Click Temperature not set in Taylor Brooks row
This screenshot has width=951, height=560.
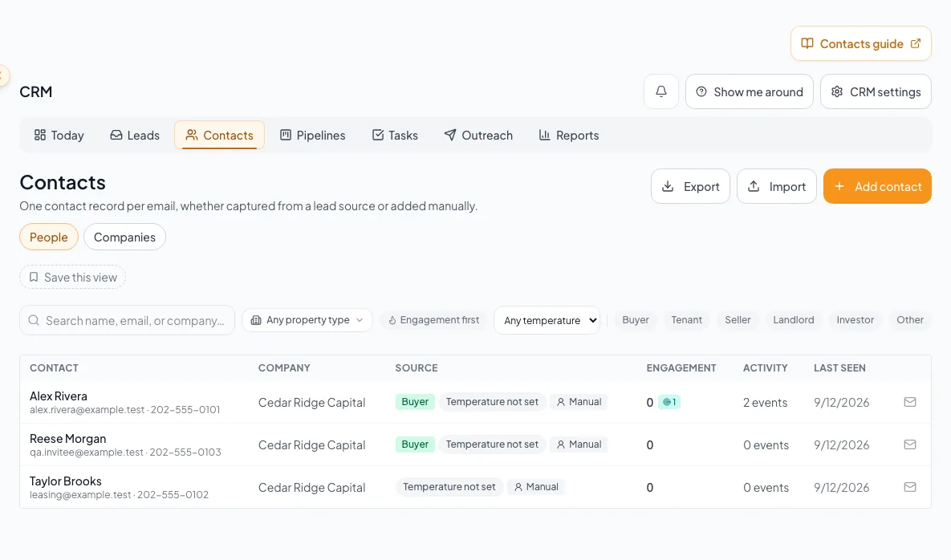(x=449, y=487)
